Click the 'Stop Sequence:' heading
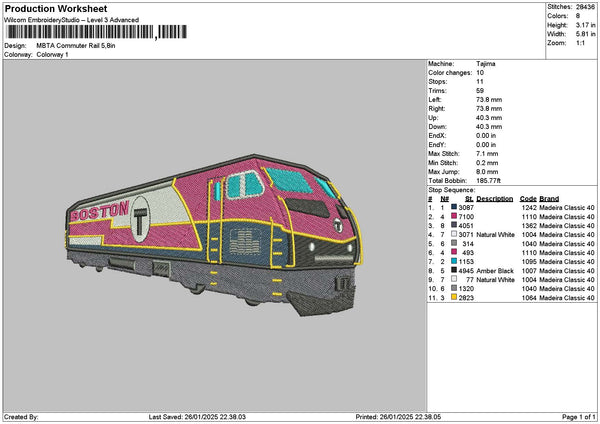This screenshot has width=600, height=424. tap(452, 190)
